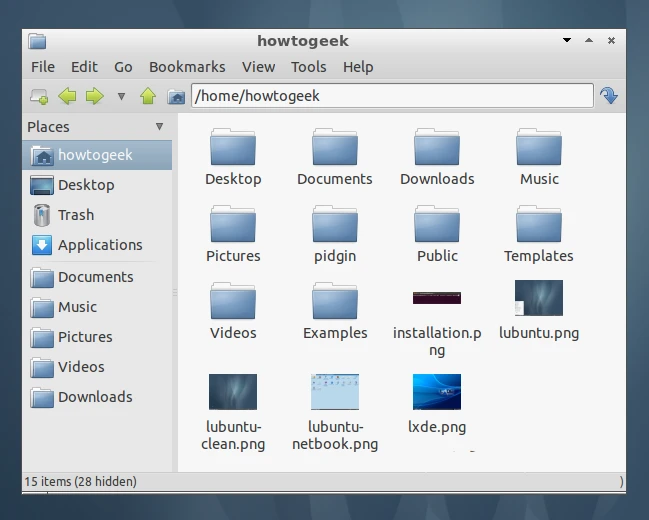Select the howtogeek home entry in Places

(x=97, y=155)
